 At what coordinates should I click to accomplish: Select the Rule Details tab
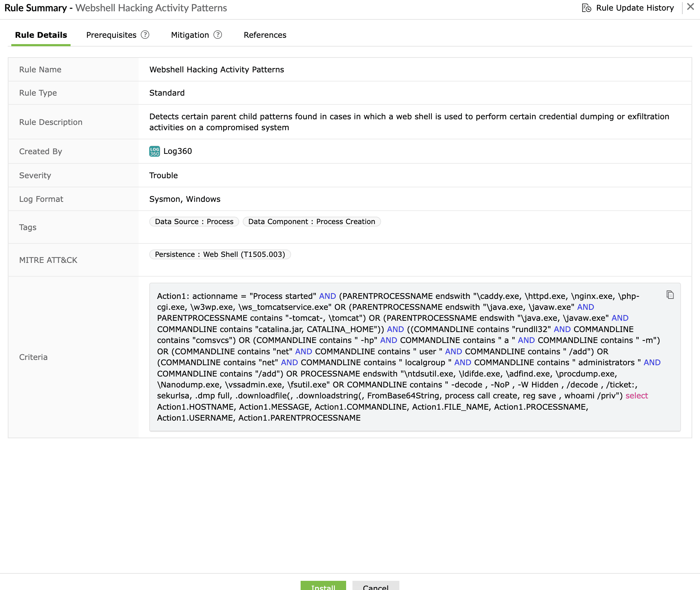tap(41, 35)
